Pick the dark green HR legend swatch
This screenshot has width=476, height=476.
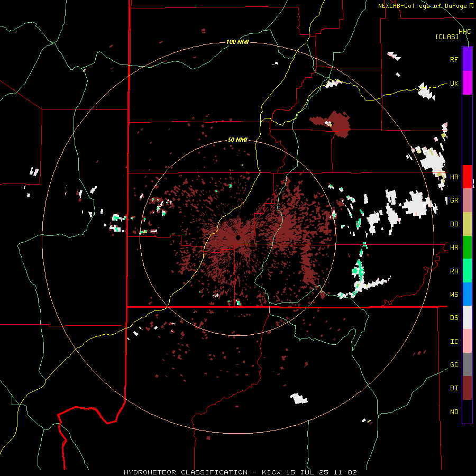click(467, 248)
